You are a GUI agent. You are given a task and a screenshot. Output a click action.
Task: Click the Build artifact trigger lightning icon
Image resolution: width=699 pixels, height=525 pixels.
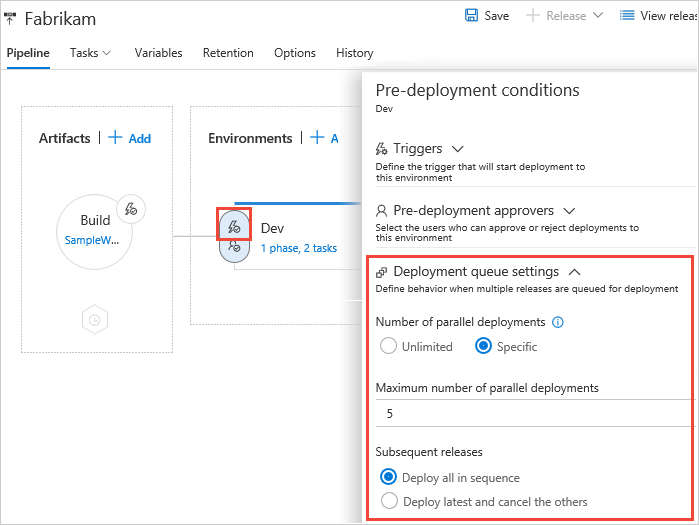(131, 208)
